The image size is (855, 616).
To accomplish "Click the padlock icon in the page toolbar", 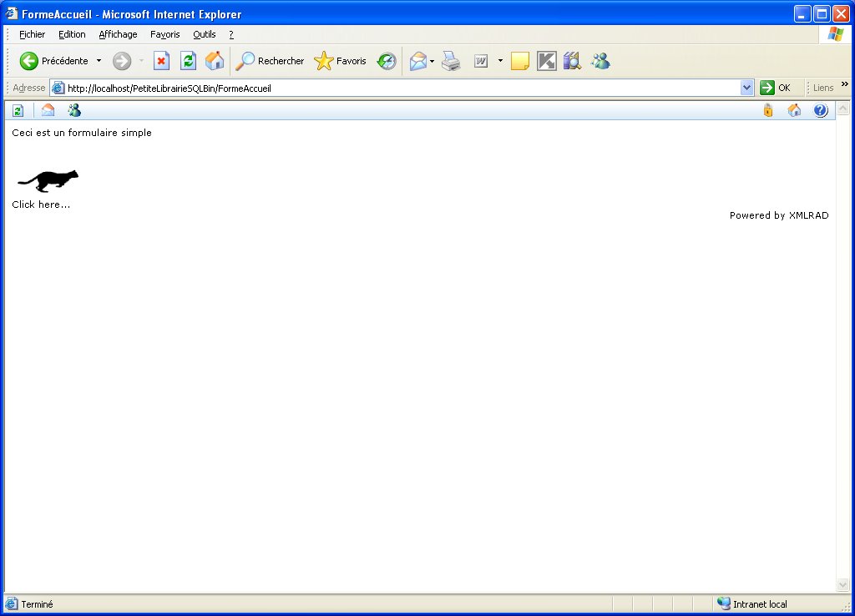I will (768, 110).
